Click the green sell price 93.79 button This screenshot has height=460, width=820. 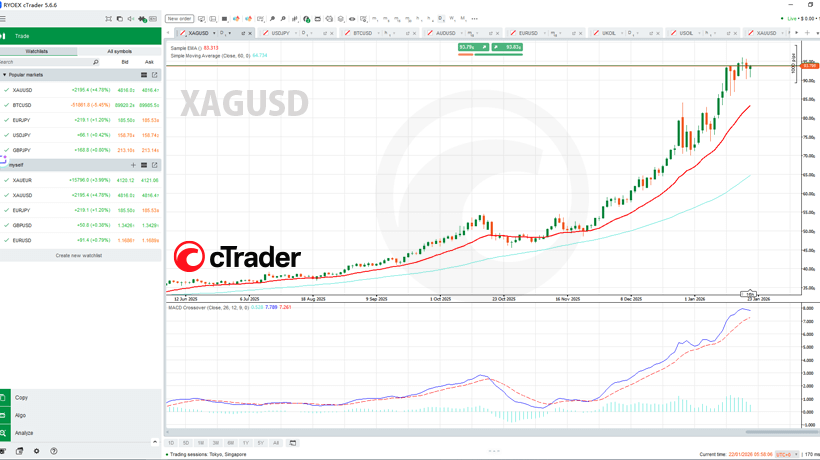pyautogui.click(x=468, y=47)
